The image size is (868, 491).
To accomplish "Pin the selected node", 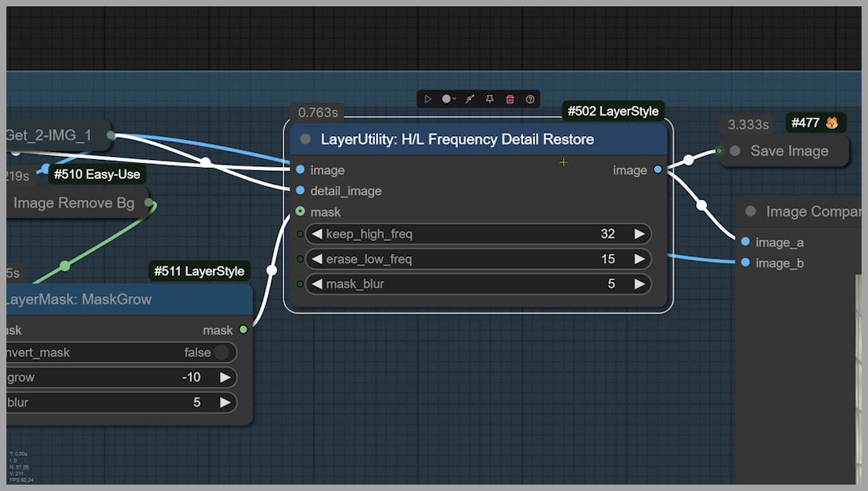I will click(490, 99).
